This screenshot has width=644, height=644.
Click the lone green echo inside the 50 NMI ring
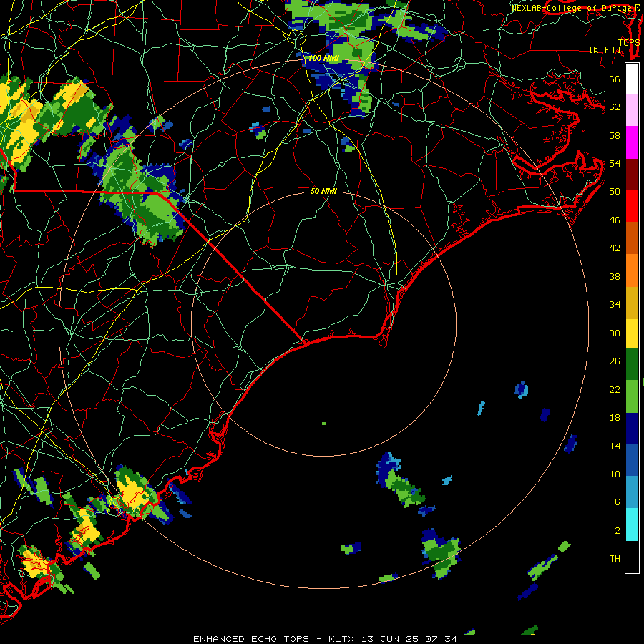pyautogui.click(x=324, y=424)
